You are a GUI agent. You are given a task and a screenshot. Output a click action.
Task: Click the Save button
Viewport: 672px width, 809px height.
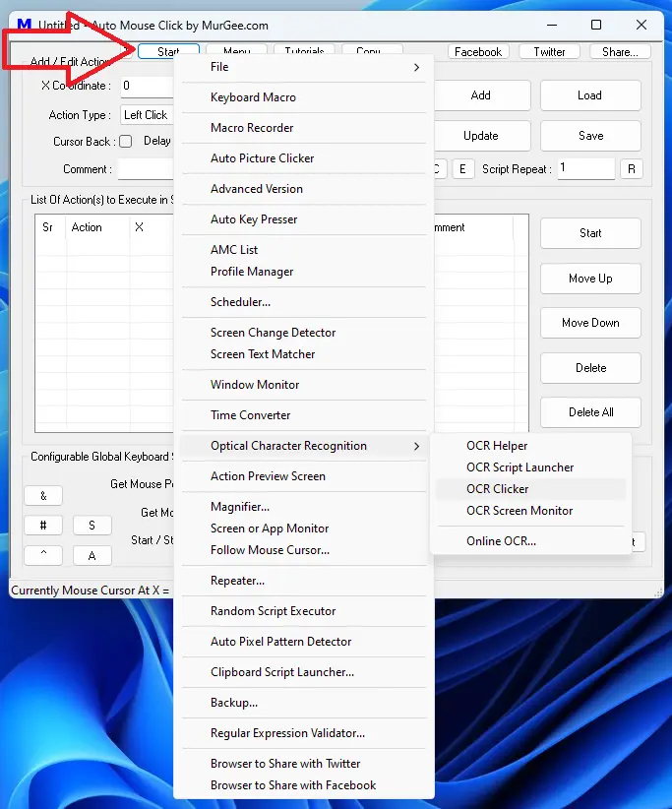tap(590, 136)
